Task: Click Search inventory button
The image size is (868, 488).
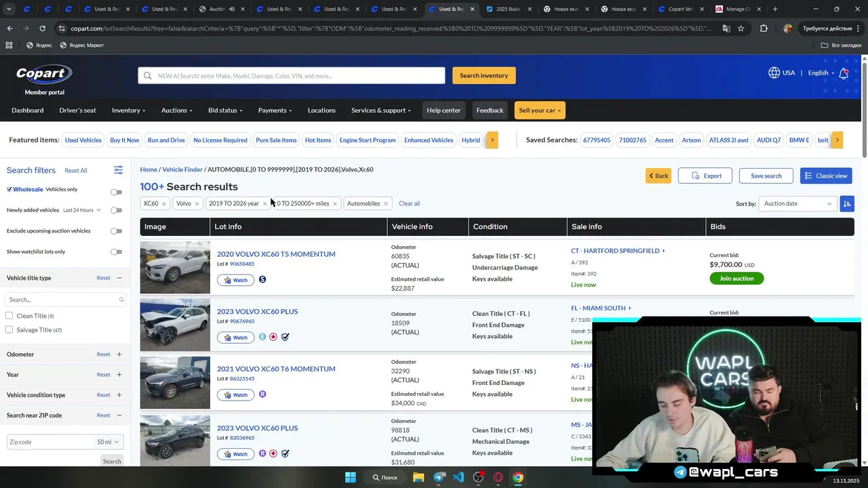Action: pyautogui.click(x=484, y=75)
